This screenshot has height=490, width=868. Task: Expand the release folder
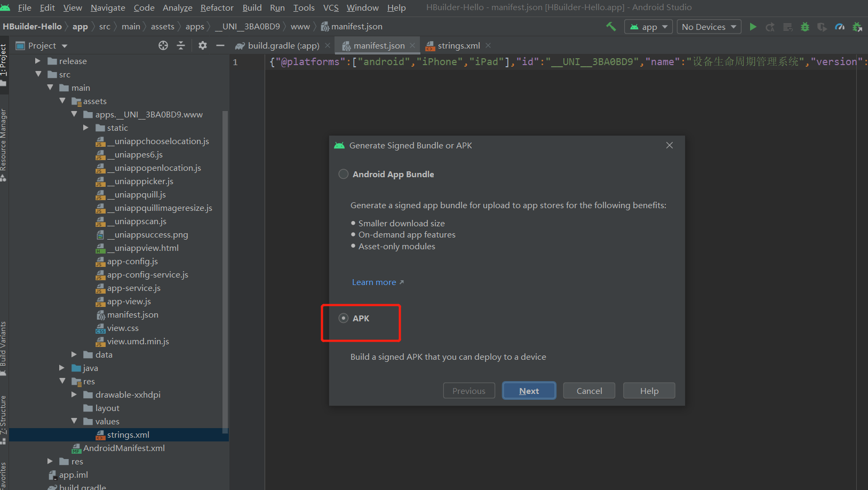tap(38, 61)
